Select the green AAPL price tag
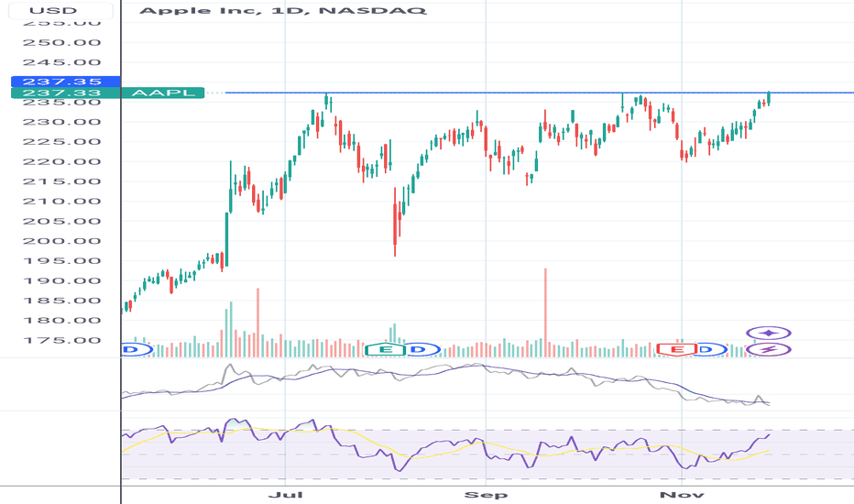The image size is (854, 504). pos(163,93)
